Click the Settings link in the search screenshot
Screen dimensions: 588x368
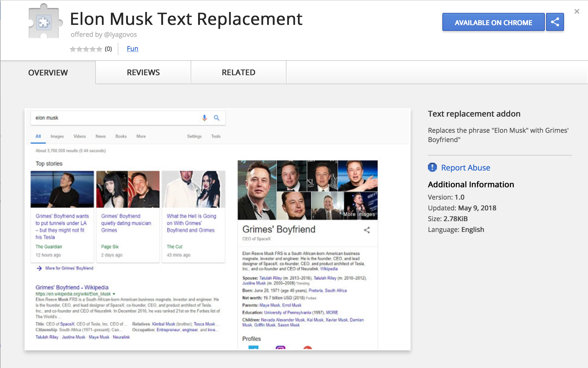(x=195, y=136)
